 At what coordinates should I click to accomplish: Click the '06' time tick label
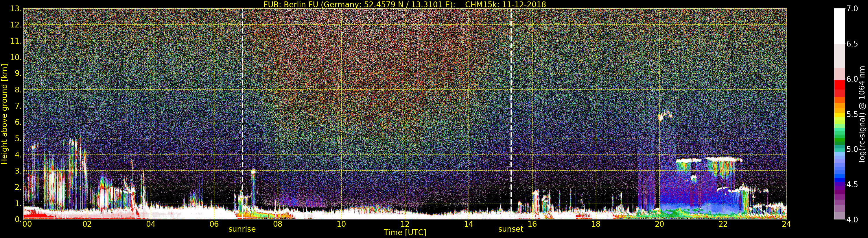click(214, 224)
